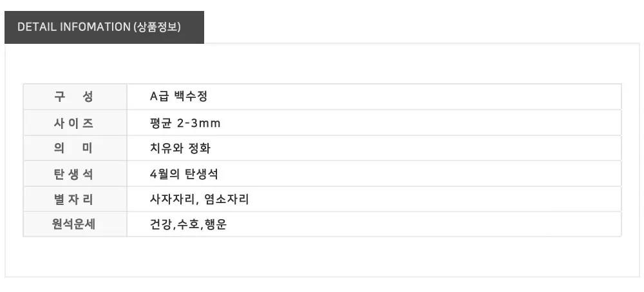Screen dimensions: 644x292
Task: Click the word 평균 in size value
Action: (x=160, y=122)
